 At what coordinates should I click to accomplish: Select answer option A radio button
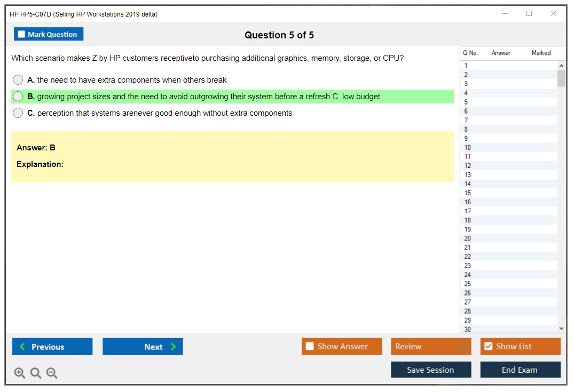18,80
